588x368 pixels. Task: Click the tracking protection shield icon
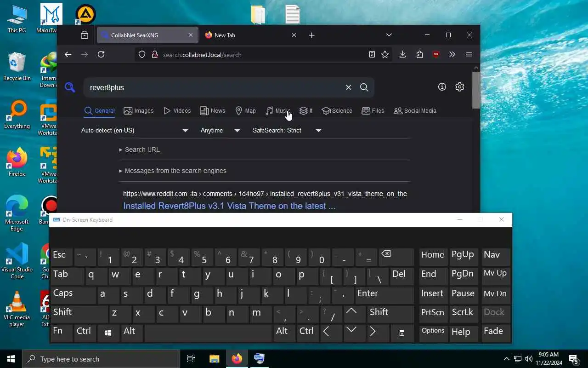142,54
